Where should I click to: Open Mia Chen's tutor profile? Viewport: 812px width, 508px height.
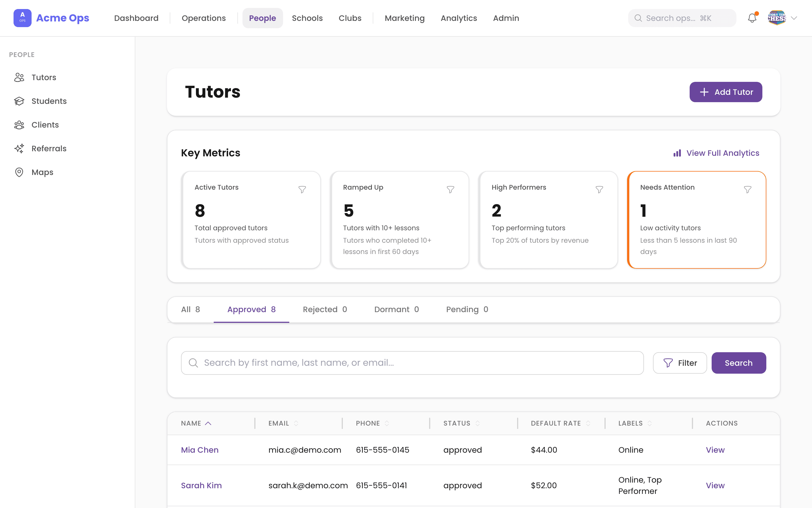[200, 450]
